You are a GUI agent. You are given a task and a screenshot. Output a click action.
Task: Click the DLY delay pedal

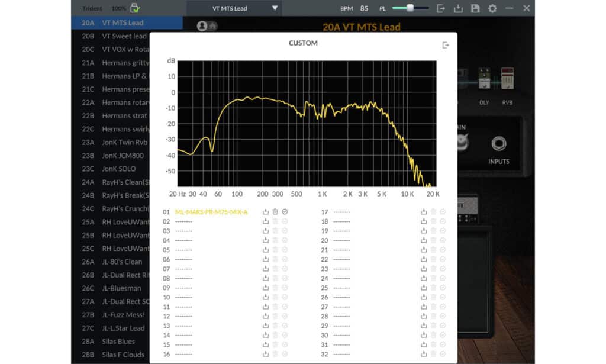tap(484, 79)
